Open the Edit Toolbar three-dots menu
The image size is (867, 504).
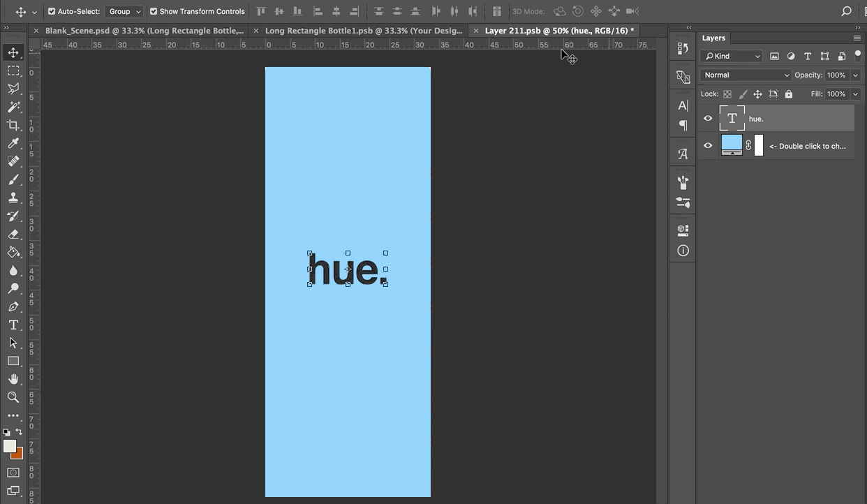[13, 416]
